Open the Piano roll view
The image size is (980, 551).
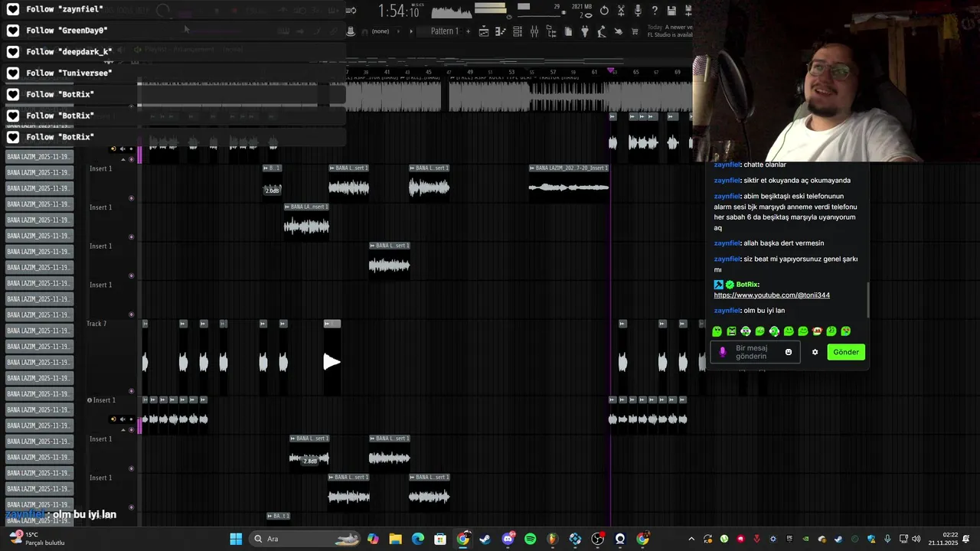tap(500, 31)
